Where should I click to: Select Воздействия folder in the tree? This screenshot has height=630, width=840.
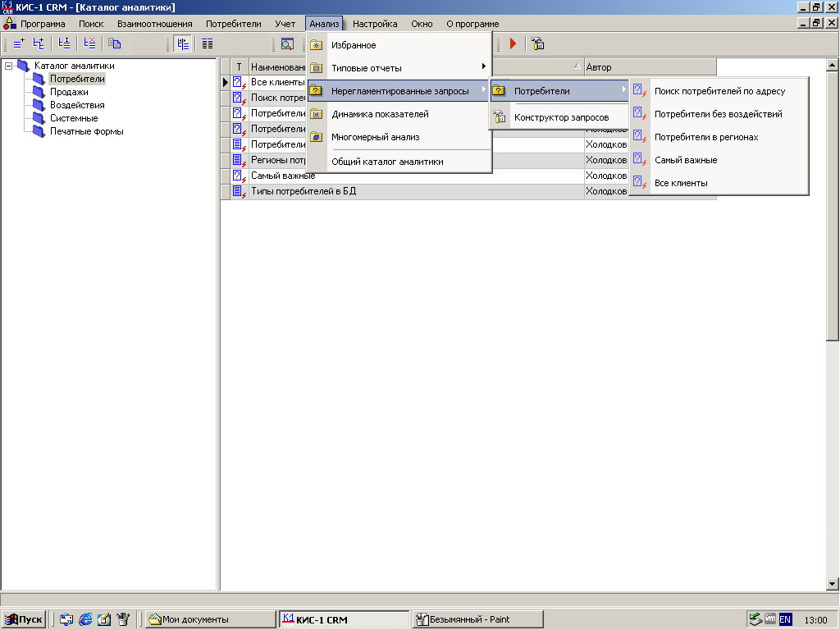(x=77, y=105)
